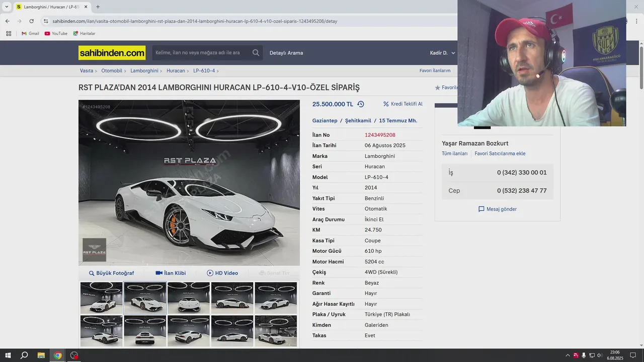Close the Lamborghini / Huracan tab
Screen dimensions: 644x362
click(x=86, y=7)
